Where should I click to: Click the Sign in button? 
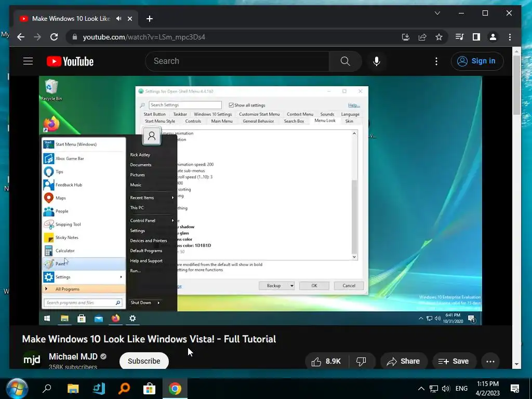[477, 61]
